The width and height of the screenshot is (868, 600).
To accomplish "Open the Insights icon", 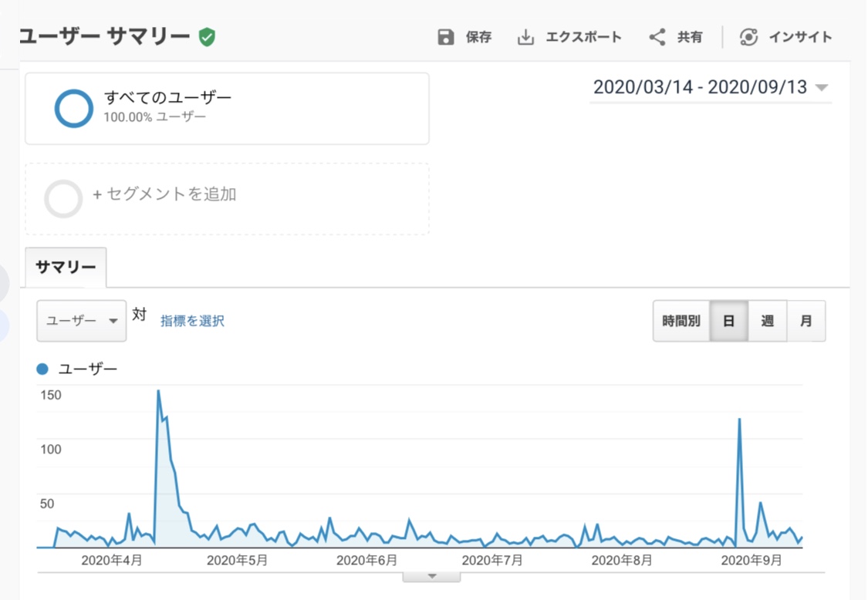I will 748,37.
